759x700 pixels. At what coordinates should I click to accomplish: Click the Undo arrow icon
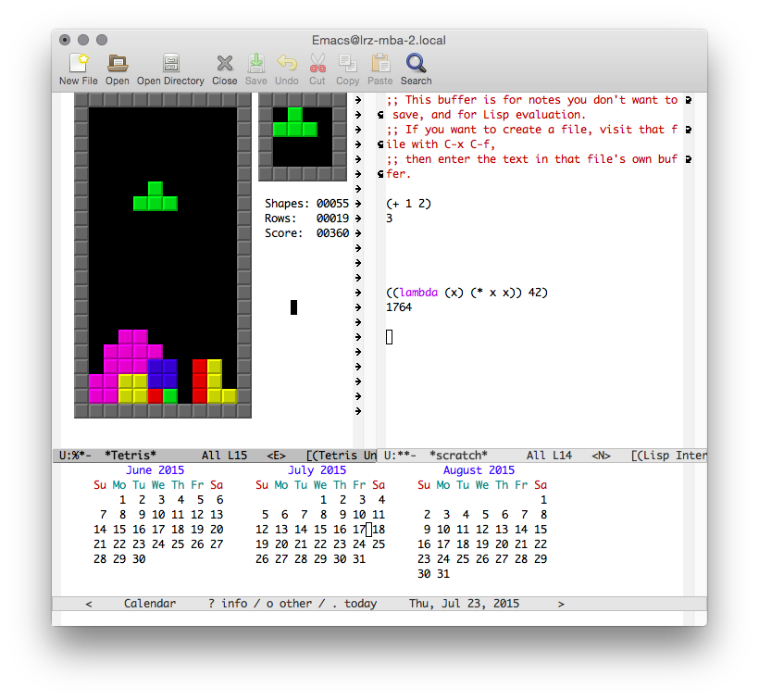pyautogui.click(x=287, y=63)
